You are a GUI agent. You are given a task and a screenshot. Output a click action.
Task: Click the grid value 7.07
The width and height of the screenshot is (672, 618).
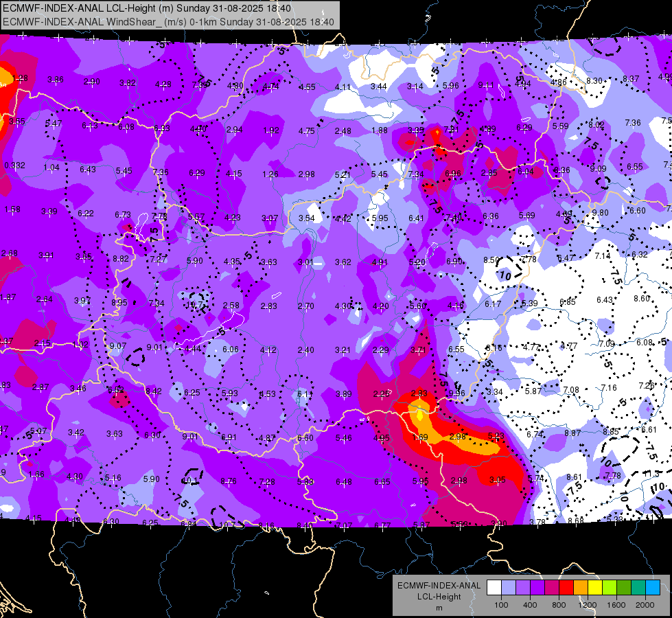[x=344, y=525]
